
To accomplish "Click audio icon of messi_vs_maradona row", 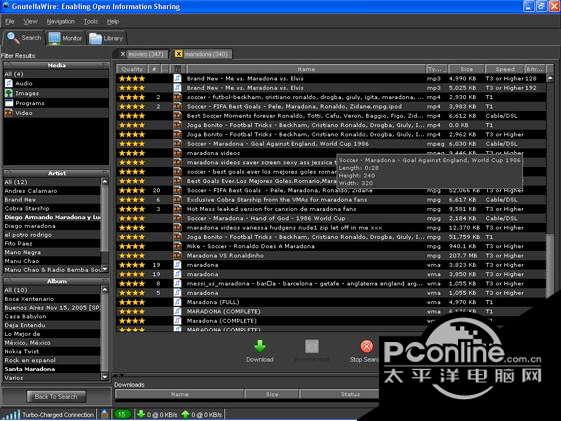I will tap(177, 284).
